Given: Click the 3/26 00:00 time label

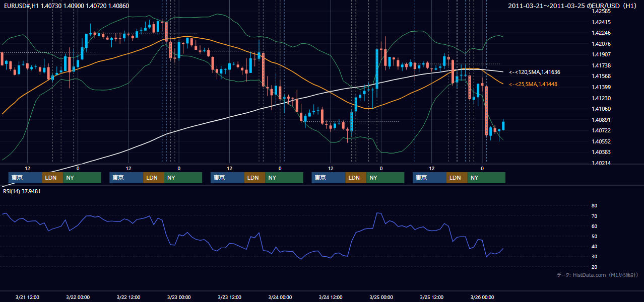Looking at the screenshot, I should pyautogui.click(x=482, y=297).
